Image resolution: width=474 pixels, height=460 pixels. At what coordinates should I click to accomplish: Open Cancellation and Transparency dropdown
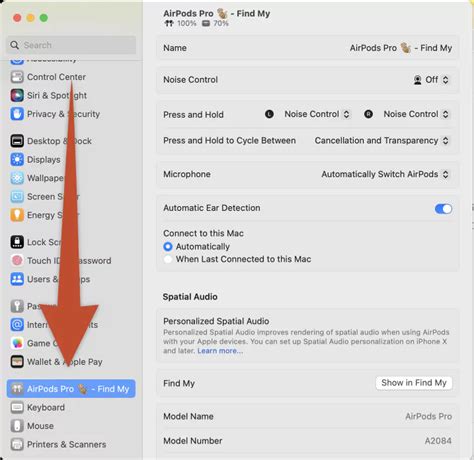coord(382,141)
